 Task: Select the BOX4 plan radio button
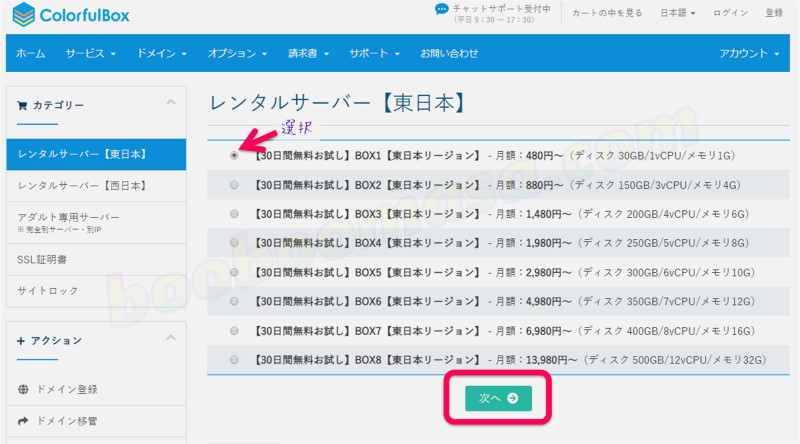pyautogui.click(x=234, y=243)
